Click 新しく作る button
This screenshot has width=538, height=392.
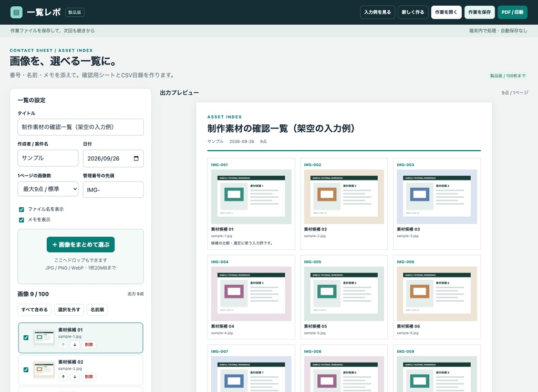click(x=413, y=13)
